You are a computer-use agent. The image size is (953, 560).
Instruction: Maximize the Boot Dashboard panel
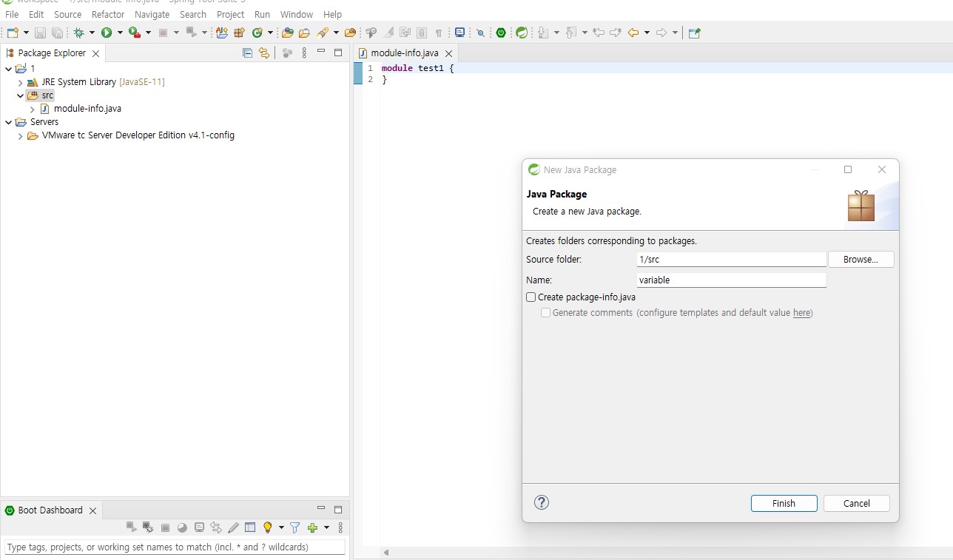point(338,509)
